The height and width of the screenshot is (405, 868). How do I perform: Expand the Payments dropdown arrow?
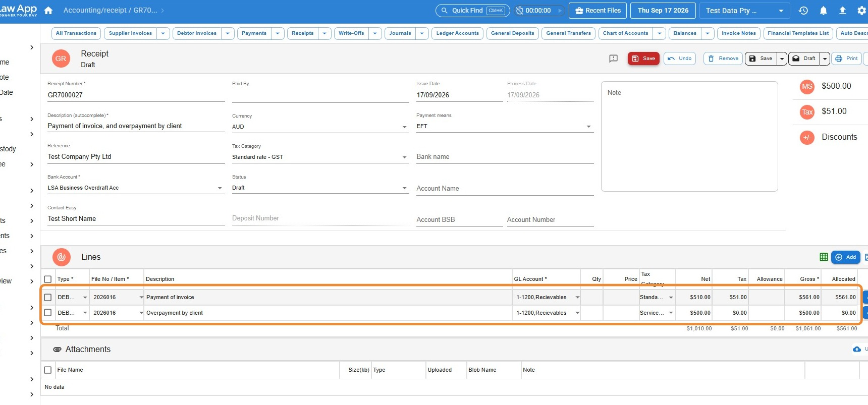tap(278, 33)
